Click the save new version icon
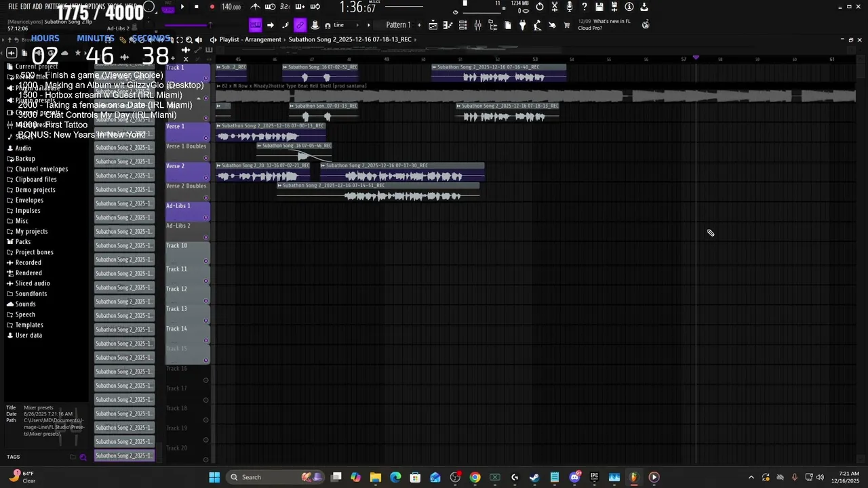 (x=614, y=7)
